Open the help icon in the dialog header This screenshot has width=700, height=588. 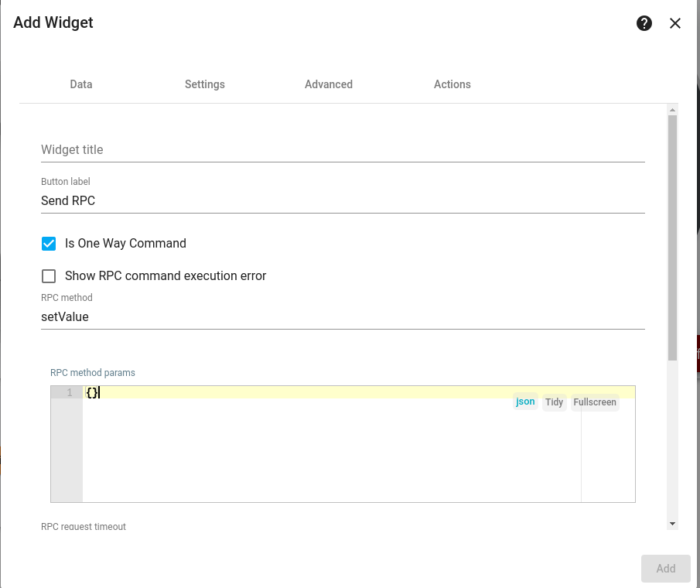coord(644,23)
